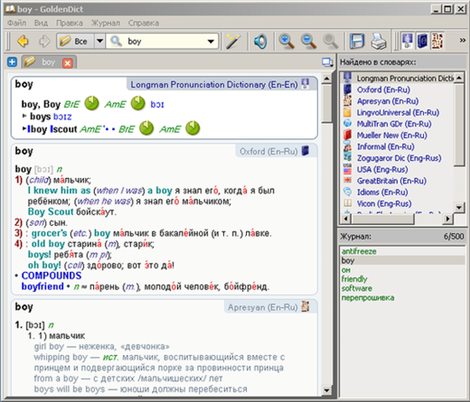
Task: Click dictionary list scroll up arrow
Action: (459, 78)
